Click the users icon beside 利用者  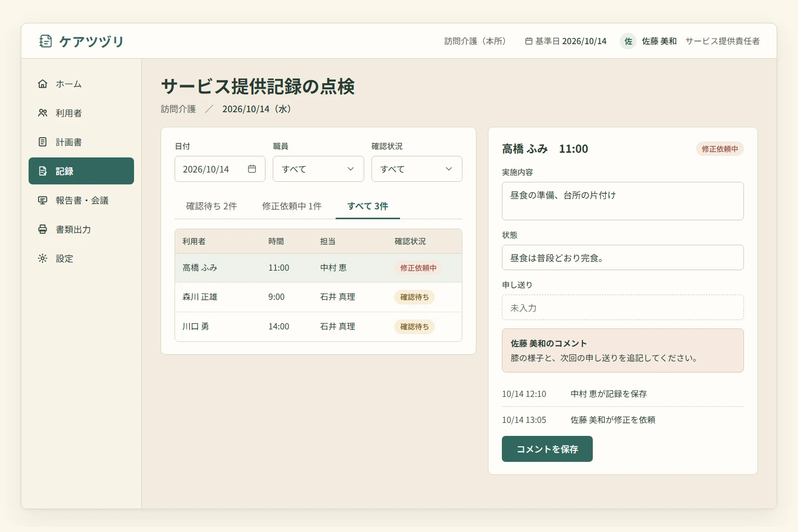coord(43,113)
